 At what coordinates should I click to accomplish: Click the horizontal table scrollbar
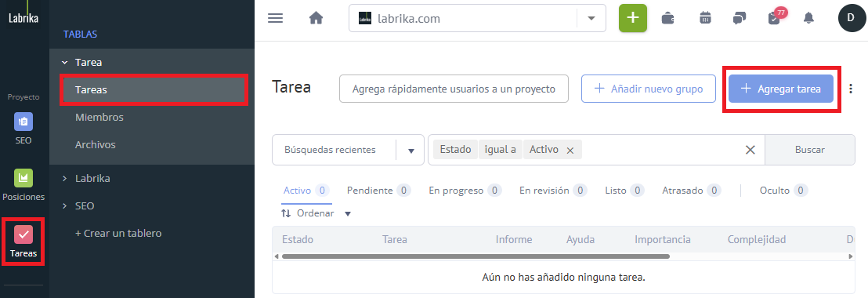pyautogui.click(x=476, y=256)
